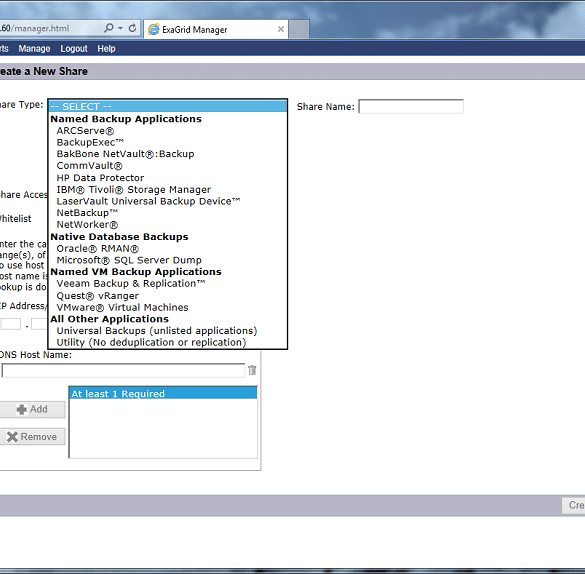This screenshot has height=574, width=585.
Task: Choose Oracle RMAN option
Action: click(x=168, y=249)
